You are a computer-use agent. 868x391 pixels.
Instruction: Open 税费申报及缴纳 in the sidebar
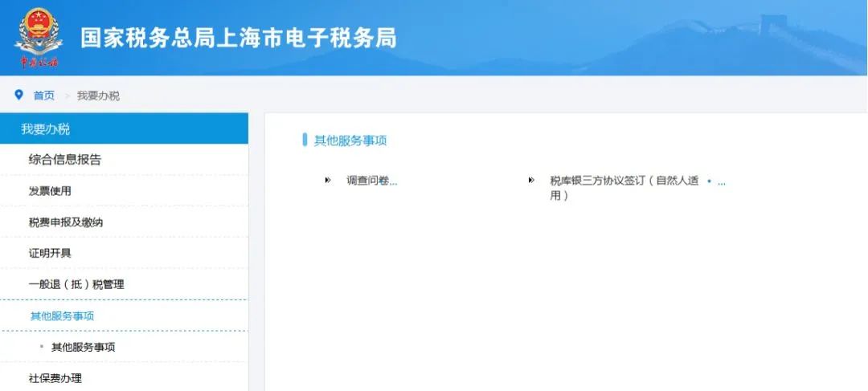[66, 222]
